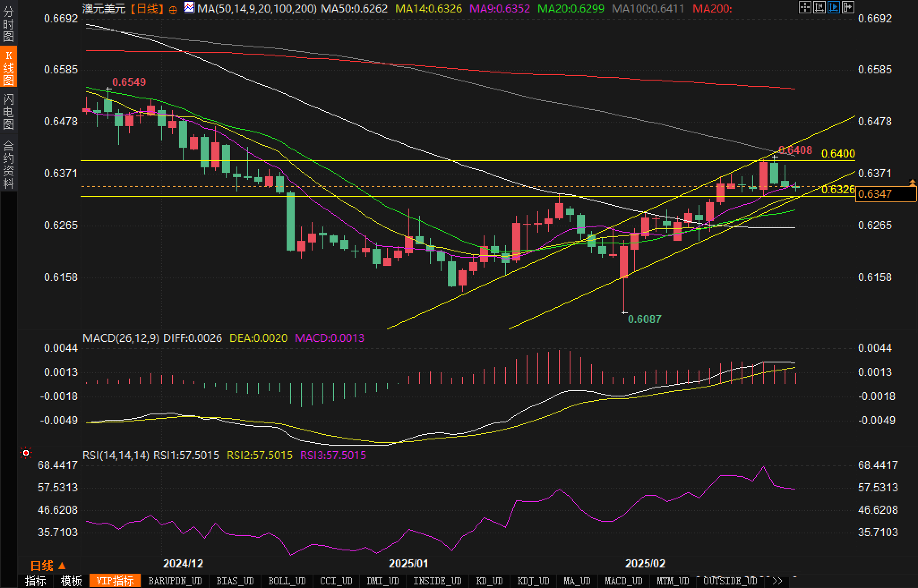Apply the KDJ_UD indicator
This screenshot has width=918, height=588.
[533, 581]
